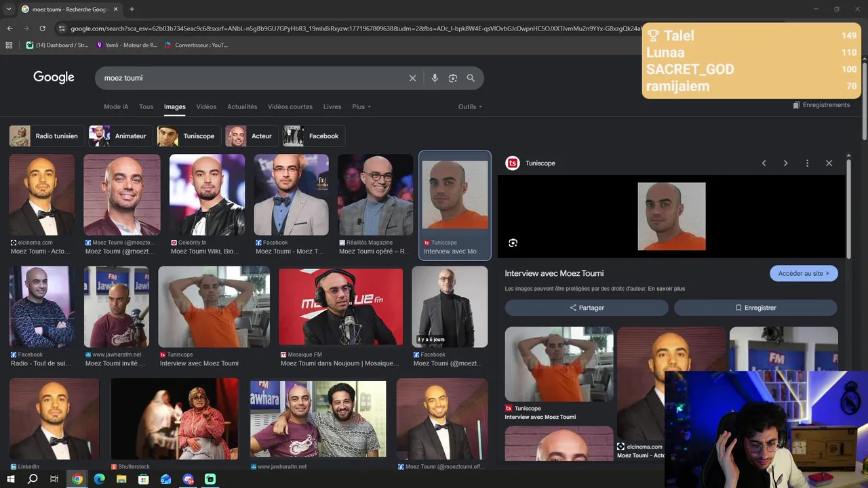Open the Celebrity.tn Moez Toumi Wiki thumbnail
This screenshot has height=488, width=868.
pyautogui.click(x=207, y=195)
